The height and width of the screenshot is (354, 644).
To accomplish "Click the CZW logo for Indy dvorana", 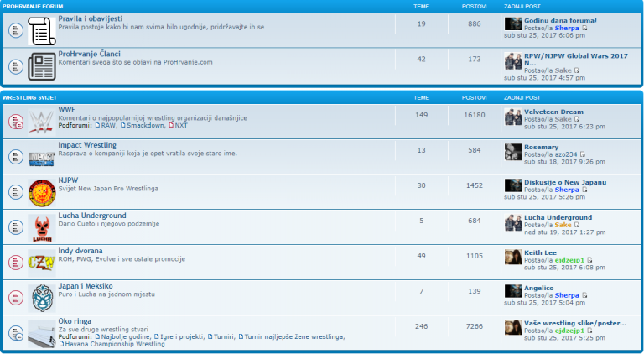I will point(41,263).
